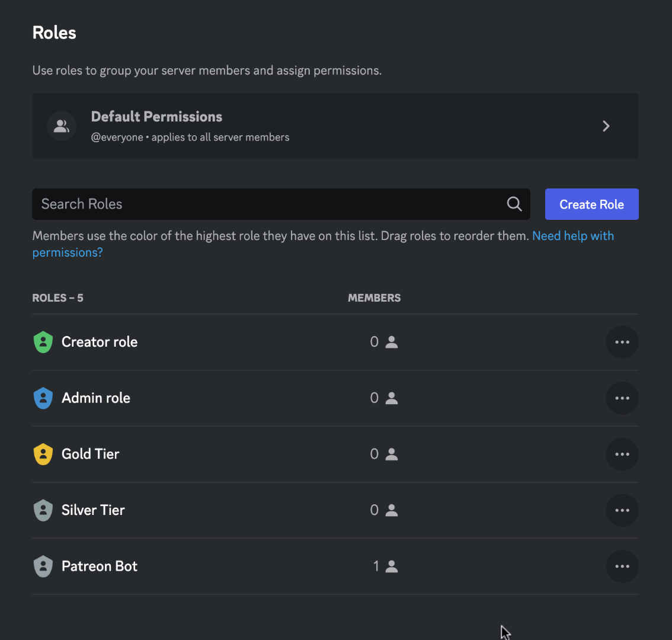Click the Silver Tier role shield icon
672x640 pixels.
tap(43, 510)
